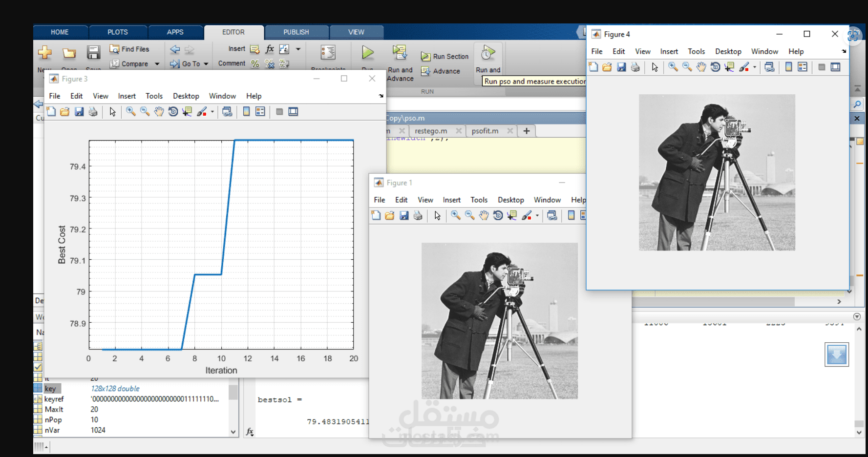Open the Brush tool dropdown arrow in Figure 3
Viewport: 868px width, 457px height.
212,112
